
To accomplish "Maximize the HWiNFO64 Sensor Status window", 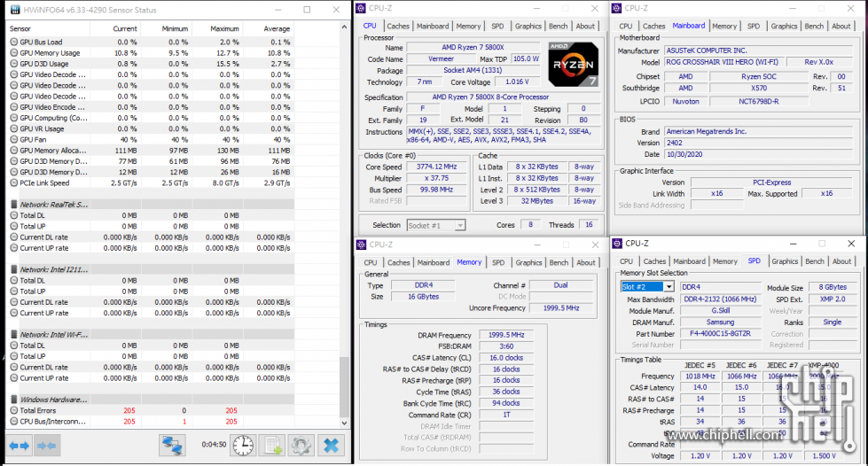I will pyautogui.click(x=307, y=10).
